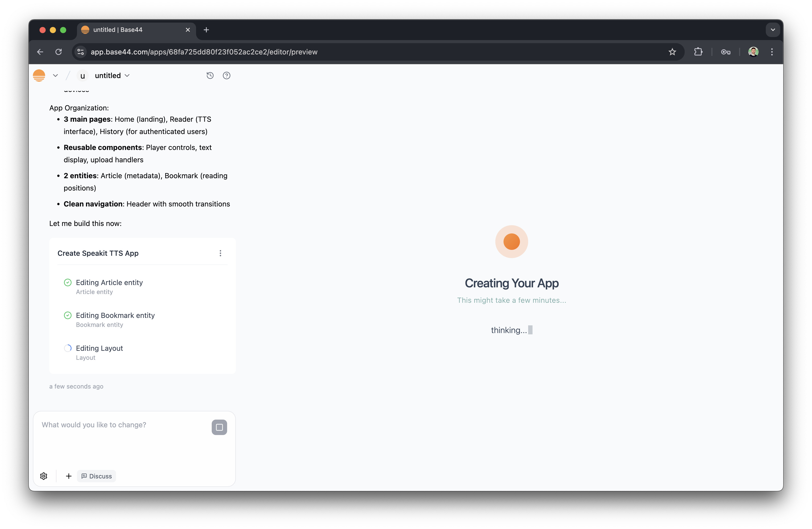
Task: Bookmark this page with the star icon
Action: (x=672, y=52)
